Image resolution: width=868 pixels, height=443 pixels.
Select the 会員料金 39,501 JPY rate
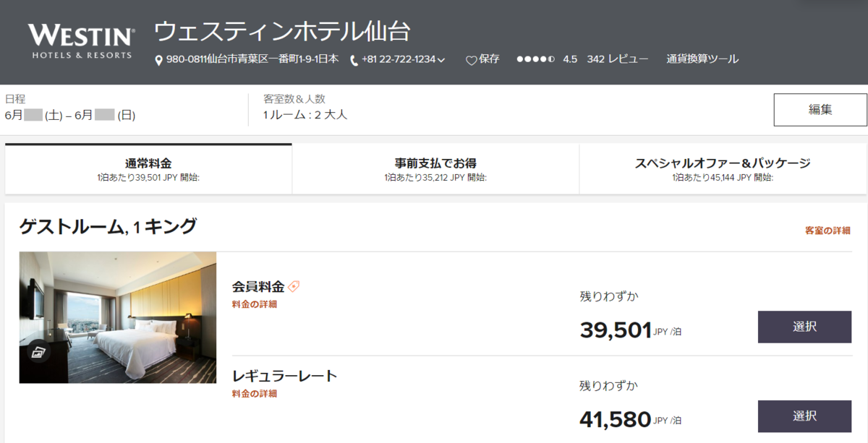click(804, 327)
